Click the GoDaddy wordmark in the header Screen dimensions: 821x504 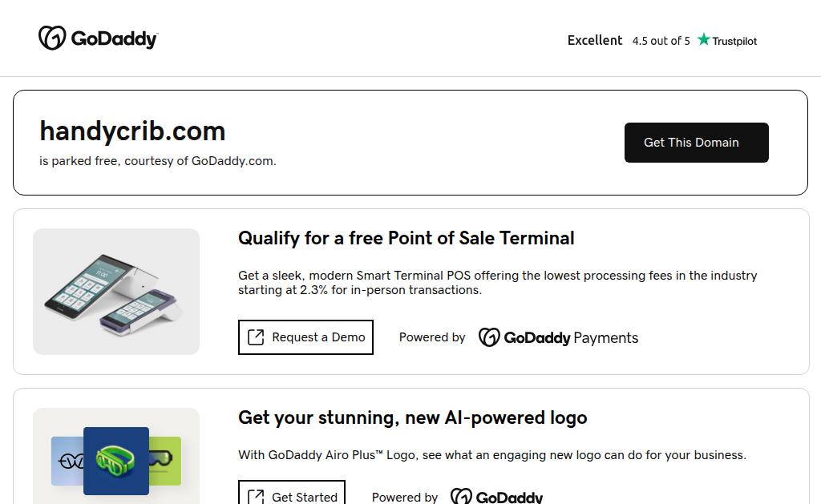tap(114, 38)
